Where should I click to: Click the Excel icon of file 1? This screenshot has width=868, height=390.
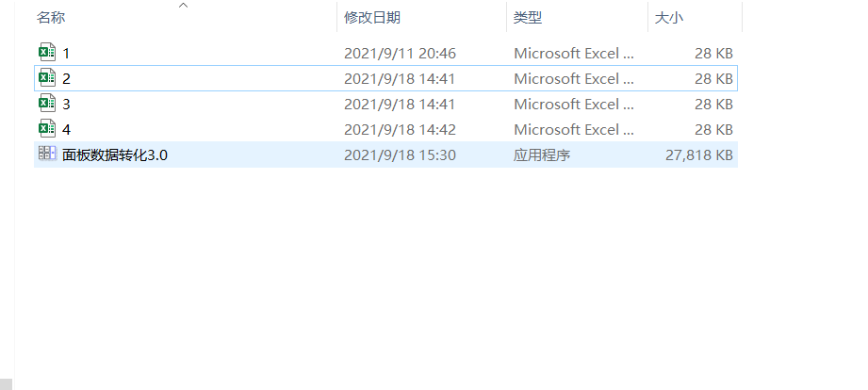pyautogui.click(x=46, y=53)
